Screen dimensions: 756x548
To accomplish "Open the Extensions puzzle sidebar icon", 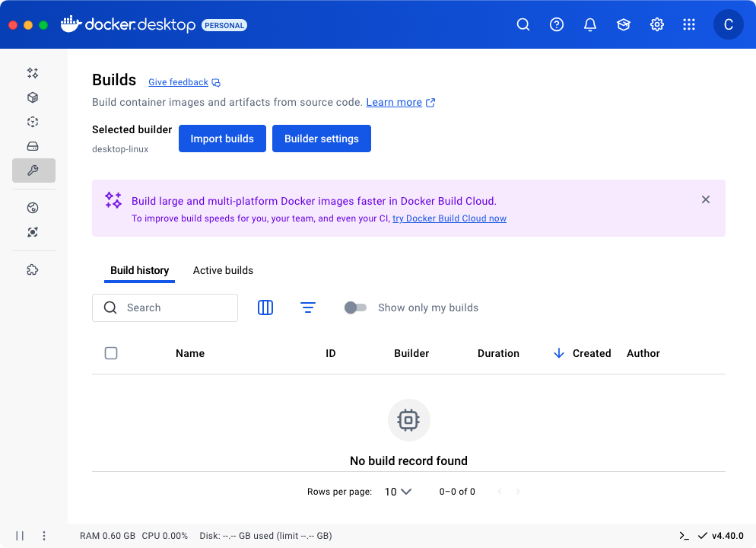I will tap(33, 269).
